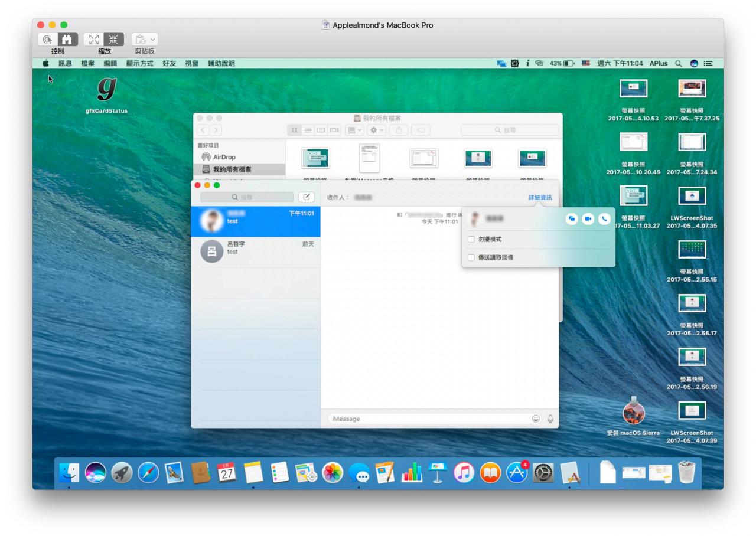Open Keynote from the Dock
The width and height of the screenshot is (756, 536).
pyautogui.click(x=438, y=472)
